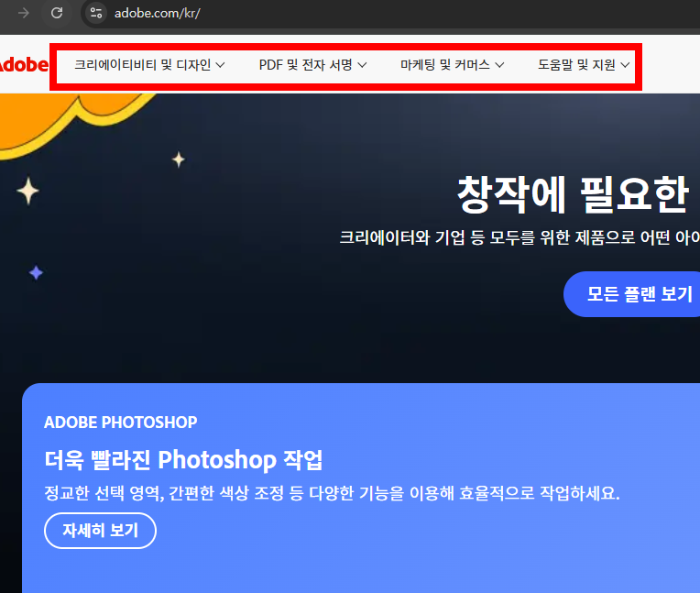Viewport: 700px width, 593px height.
Task: Click the 모든 플랜 보기 button
Action: point(633,294)
